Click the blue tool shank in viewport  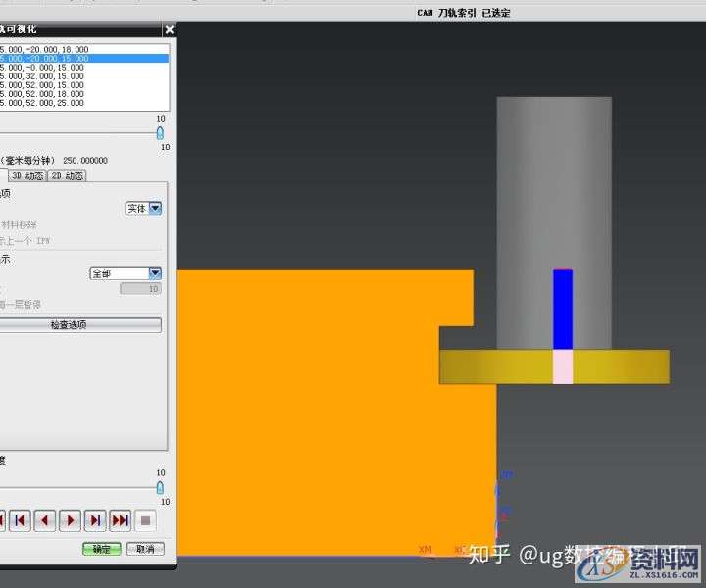point(562,309)
